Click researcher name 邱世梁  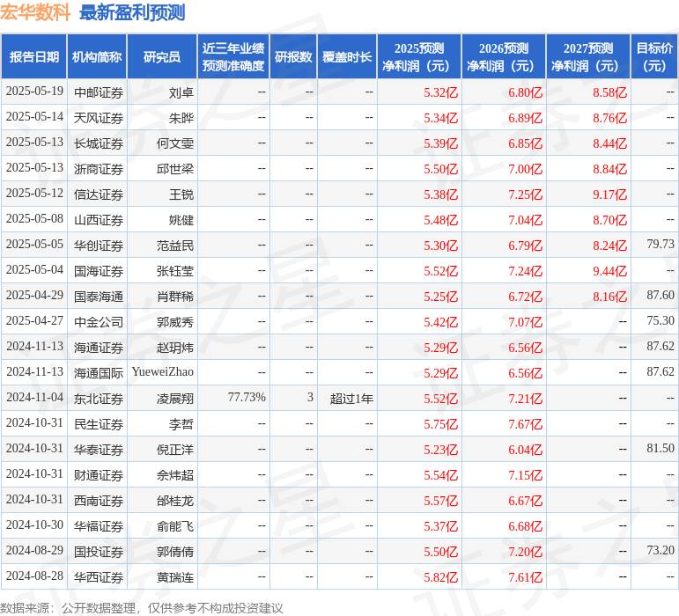click(x=175, y=169)
